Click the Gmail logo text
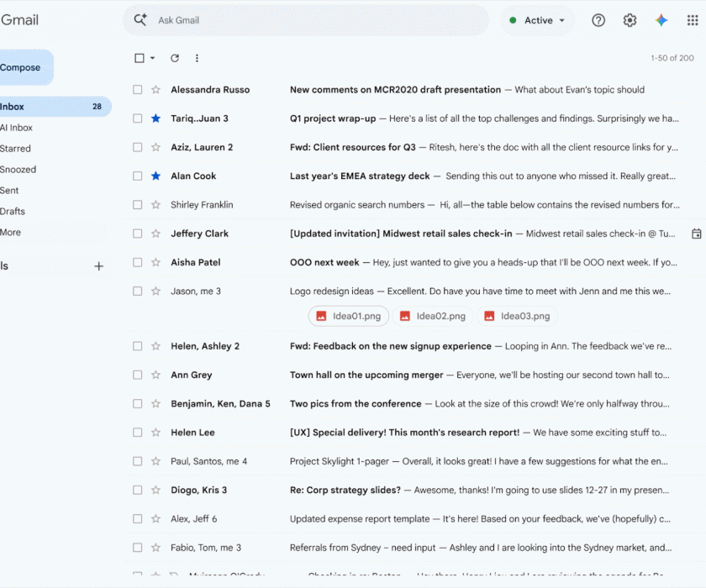Screen dimensions: 706x588 pyautogui.click(x=19, y=20)
